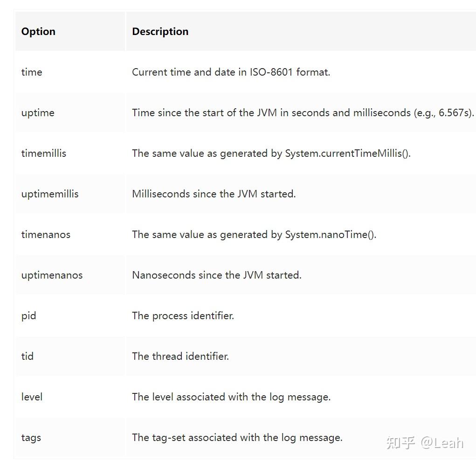Image resolution: width=476 pixels, height=462 pixels.
Task: Click the tag-set log message description
Action: click(x=237, y=437)
